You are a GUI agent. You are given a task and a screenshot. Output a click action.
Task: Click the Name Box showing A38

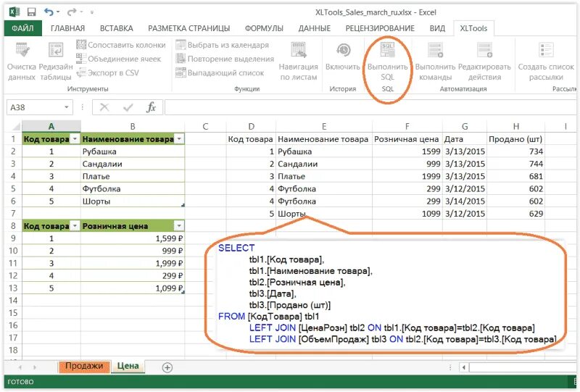pyautogui.click(x=34, y=108)
